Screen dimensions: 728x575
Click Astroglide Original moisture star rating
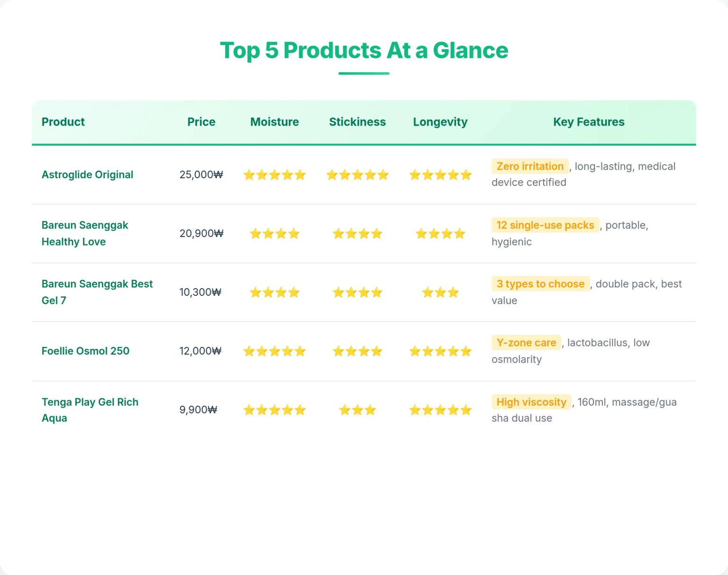click(274, 175)
